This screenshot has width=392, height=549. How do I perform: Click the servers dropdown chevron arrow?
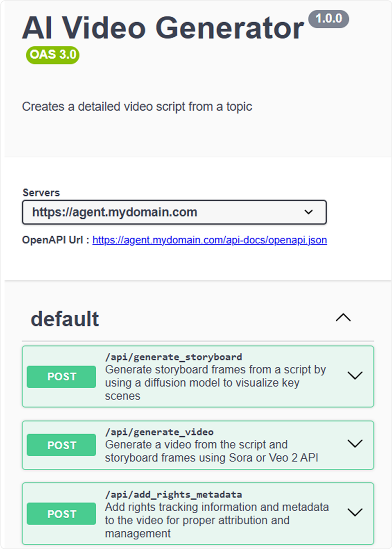[309, 212]
